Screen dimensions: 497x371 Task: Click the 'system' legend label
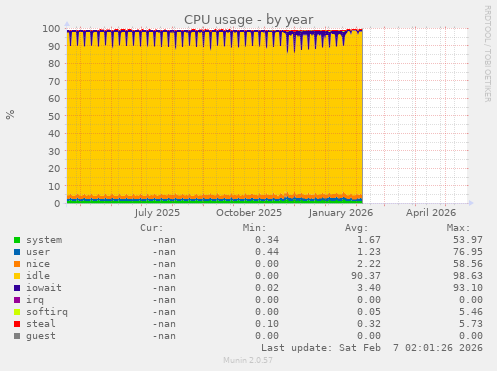(44, 240)
